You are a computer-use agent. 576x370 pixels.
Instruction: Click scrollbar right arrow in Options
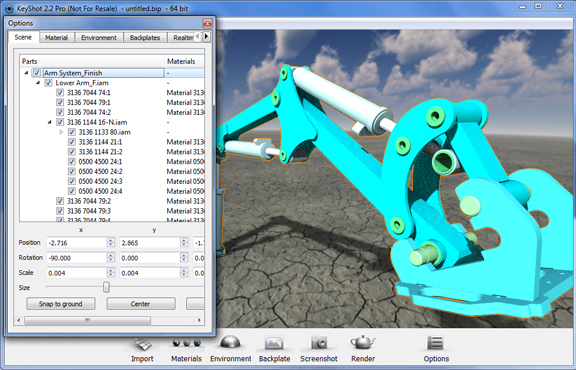click(199, 320)
